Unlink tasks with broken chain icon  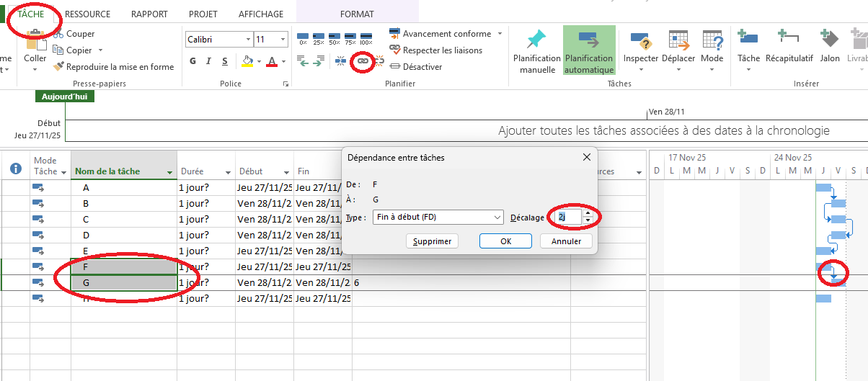[378, 62]
